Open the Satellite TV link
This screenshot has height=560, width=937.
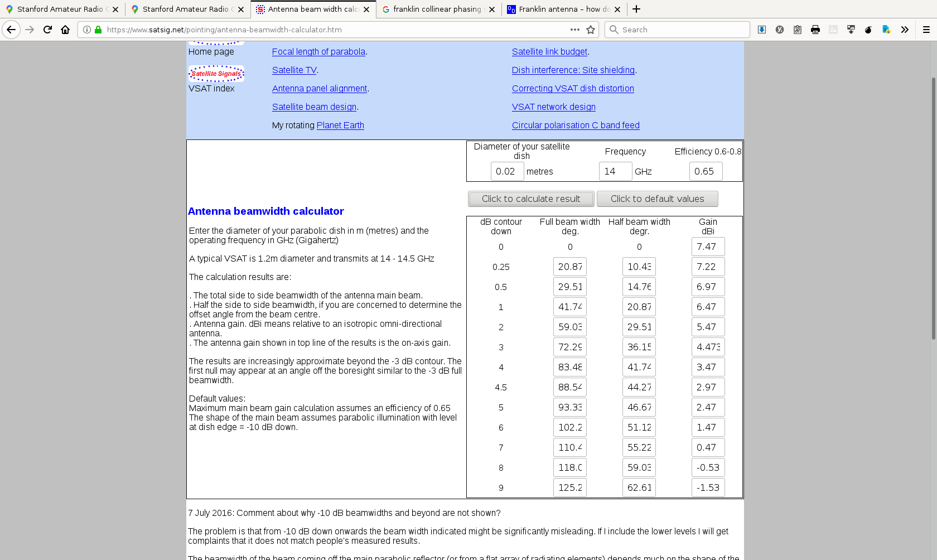(x=294, y=70)
